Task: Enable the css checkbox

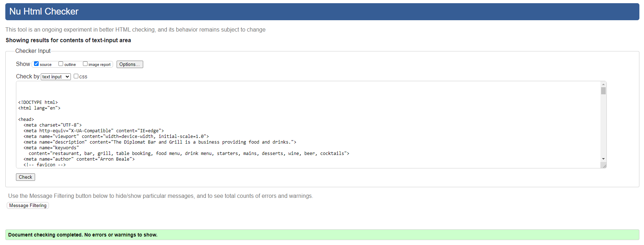Action: [x=76, y=76]
